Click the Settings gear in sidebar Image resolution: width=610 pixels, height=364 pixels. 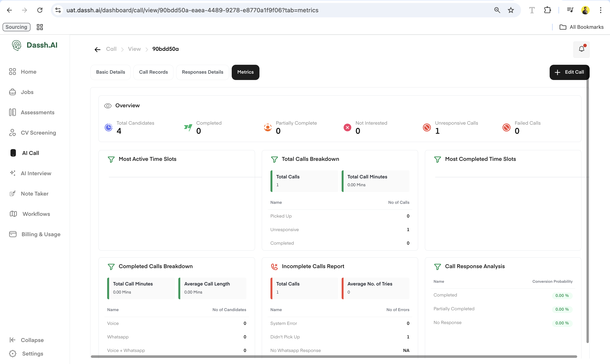[13, 353]
